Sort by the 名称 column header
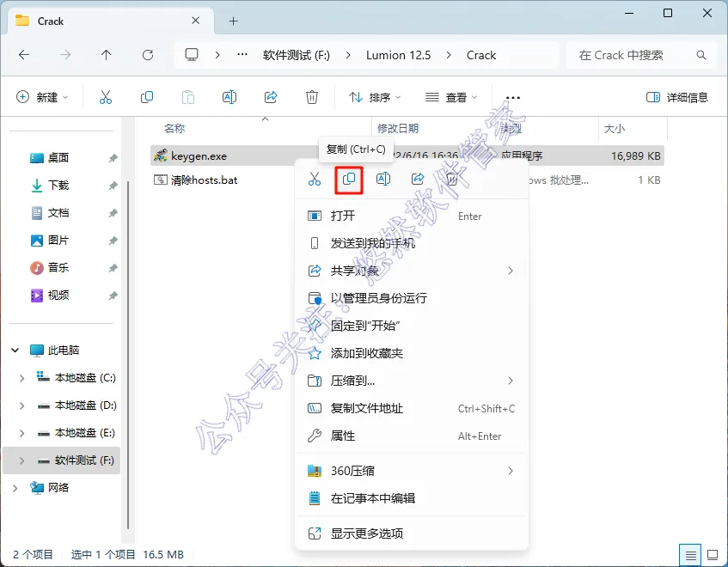Screen dimensions: 728x567 [174, 129]
